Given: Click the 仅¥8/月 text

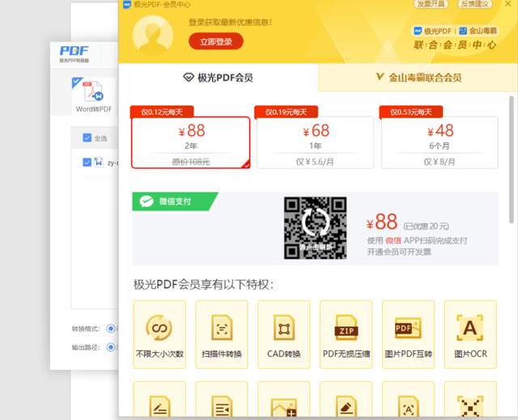Looking at the screenshot, I should pos(439,162).
